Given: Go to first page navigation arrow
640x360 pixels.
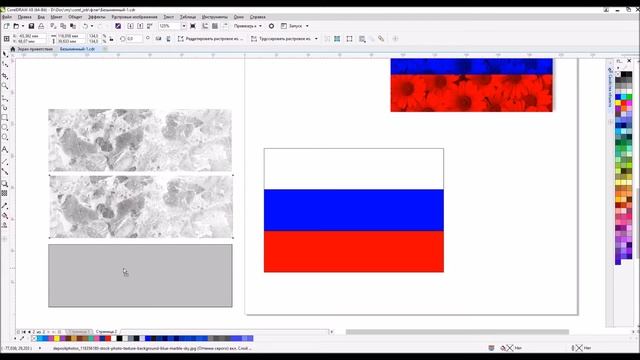Looking at the screenshot, I should click(x=24, y=332).
